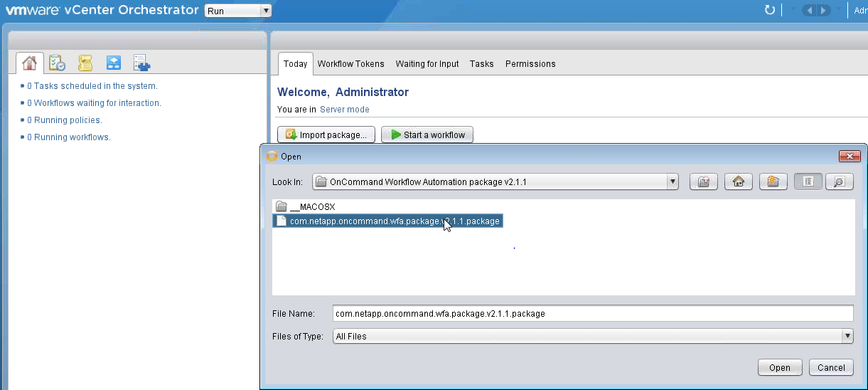Image resolution: width=868 pixels, height=390 pixels.
Task: Click the back navigation arrow in header
Action: [808, 10]
